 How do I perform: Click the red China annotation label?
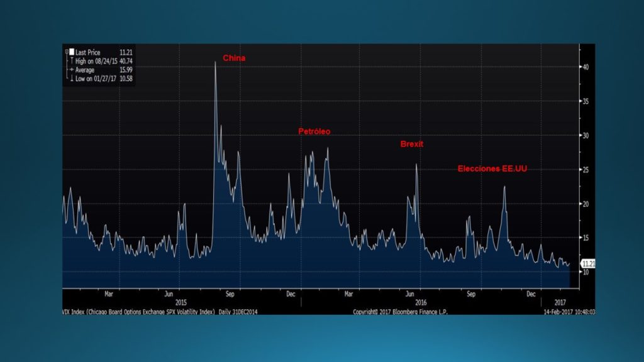tap(234, 58)
